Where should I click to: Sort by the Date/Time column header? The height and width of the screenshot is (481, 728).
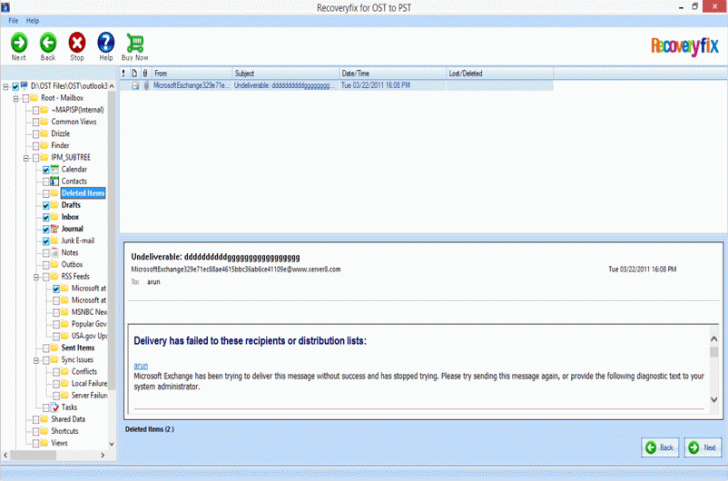coord(393,73)
